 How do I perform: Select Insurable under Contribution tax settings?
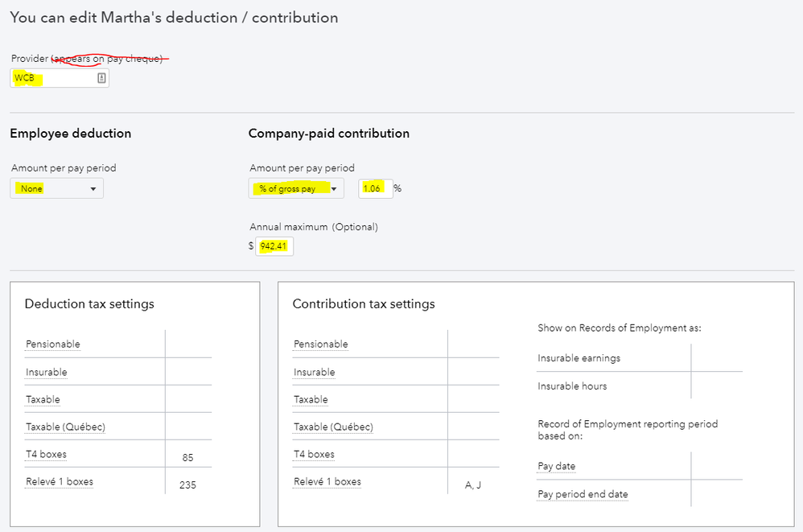pos(315,373)
